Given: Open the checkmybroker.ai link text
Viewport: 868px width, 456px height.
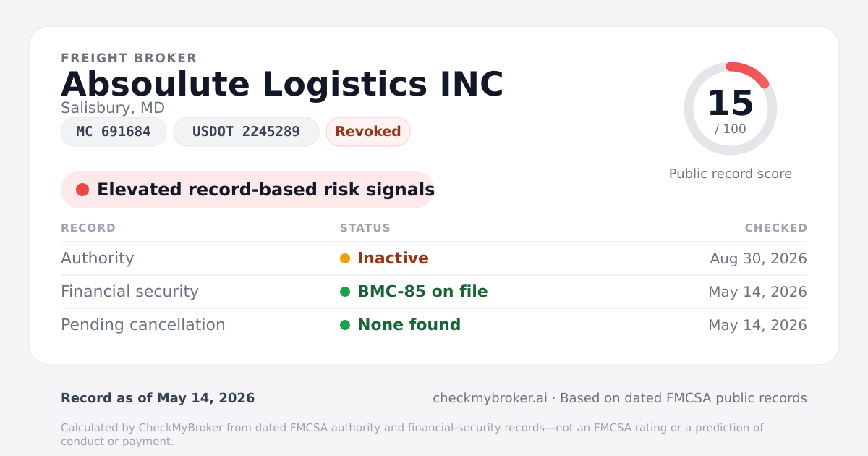Looking at the screenshot, I should (490, 398).
